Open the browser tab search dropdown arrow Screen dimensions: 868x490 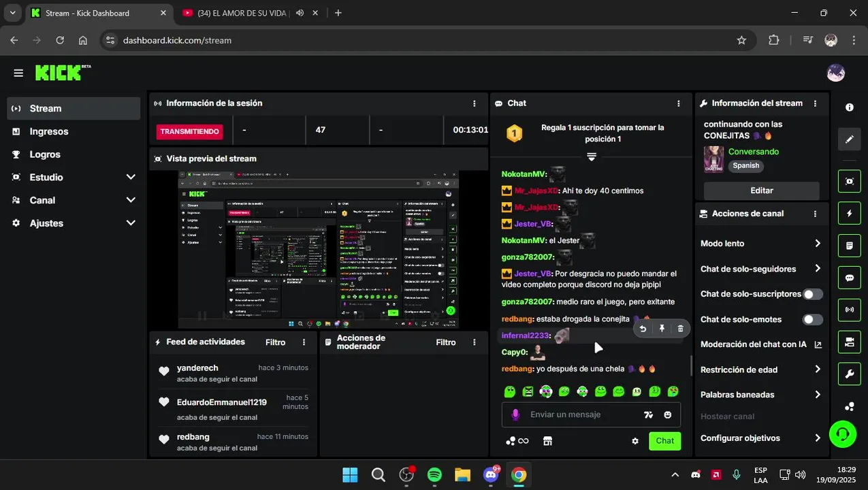12,13
